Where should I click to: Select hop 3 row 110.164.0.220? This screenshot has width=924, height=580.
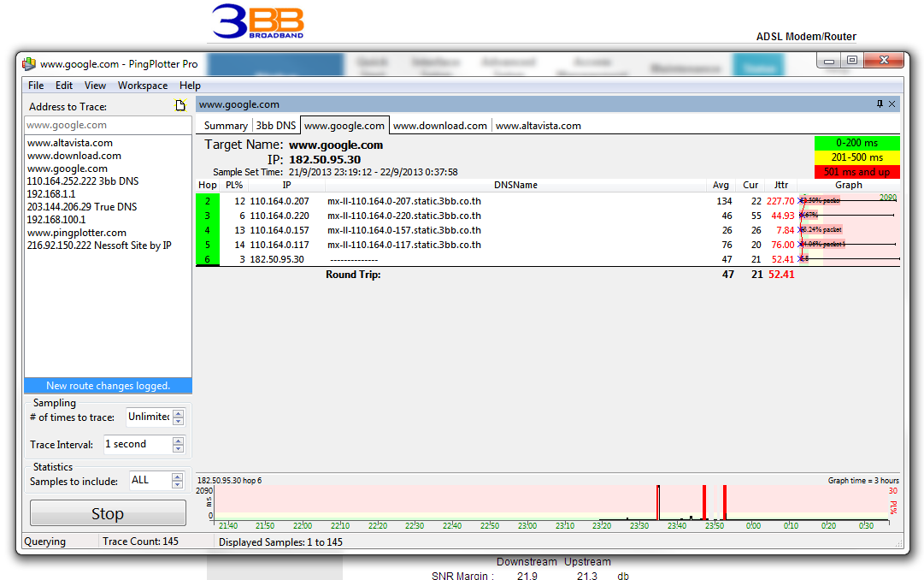coord(548,216)
